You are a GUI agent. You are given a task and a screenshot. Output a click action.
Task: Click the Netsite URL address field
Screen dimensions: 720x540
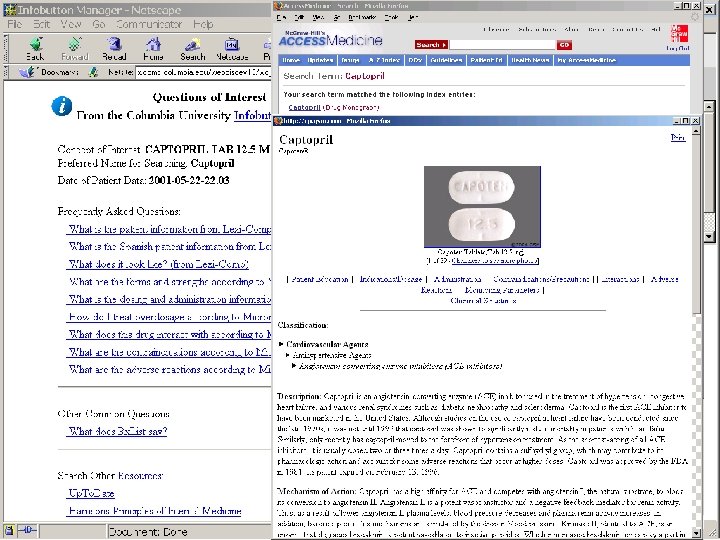203,72
